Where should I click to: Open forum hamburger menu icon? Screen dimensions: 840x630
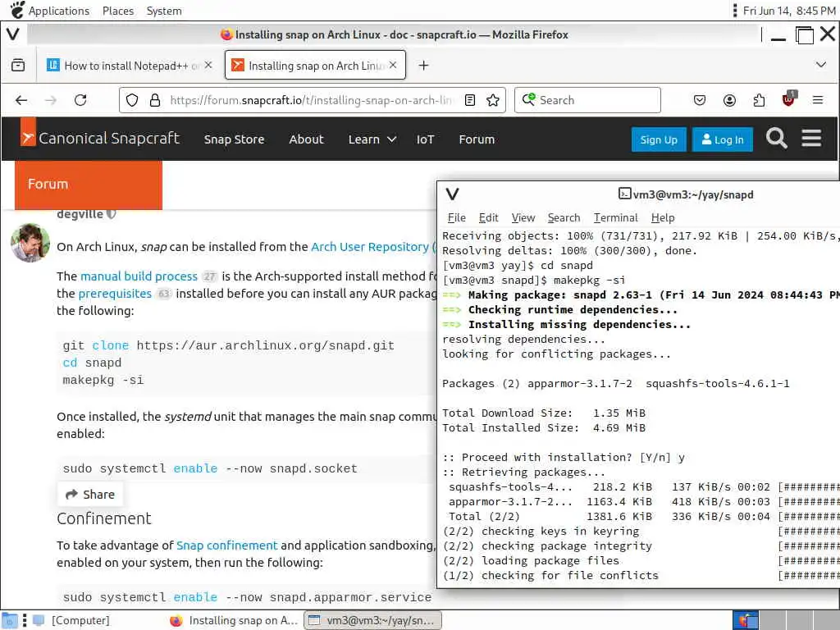click(x=811, y=138)
